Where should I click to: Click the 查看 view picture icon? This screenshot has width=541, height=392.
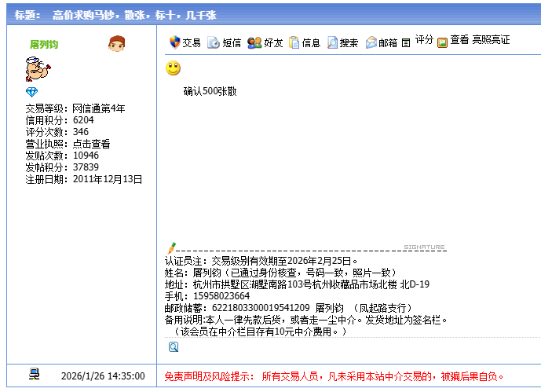click(x=442, y=42)
